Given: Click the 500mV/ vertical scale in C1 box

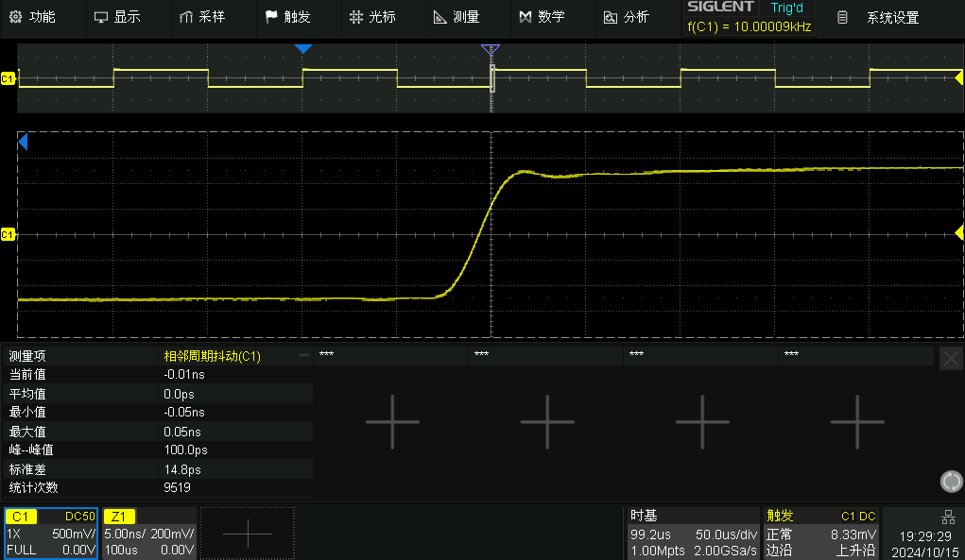Looking at the screenshot, I should tap(74, 534).
